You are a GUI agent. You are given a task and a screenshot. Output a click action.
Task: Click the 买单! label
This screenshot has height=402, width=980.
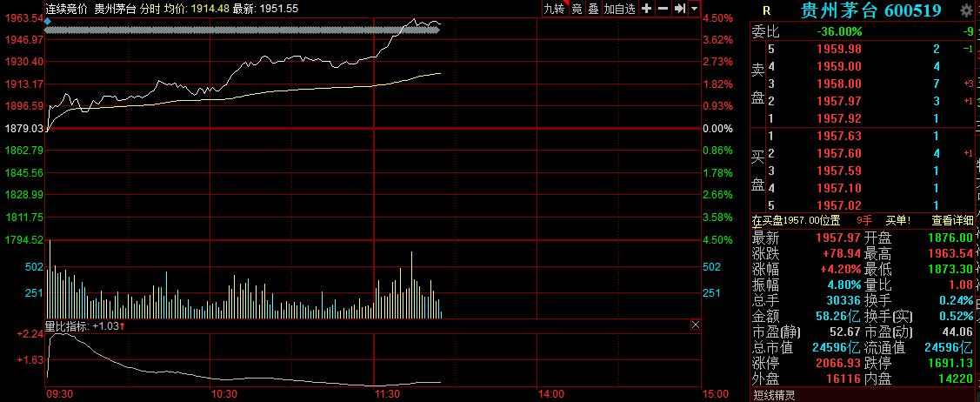click(899, 220)
